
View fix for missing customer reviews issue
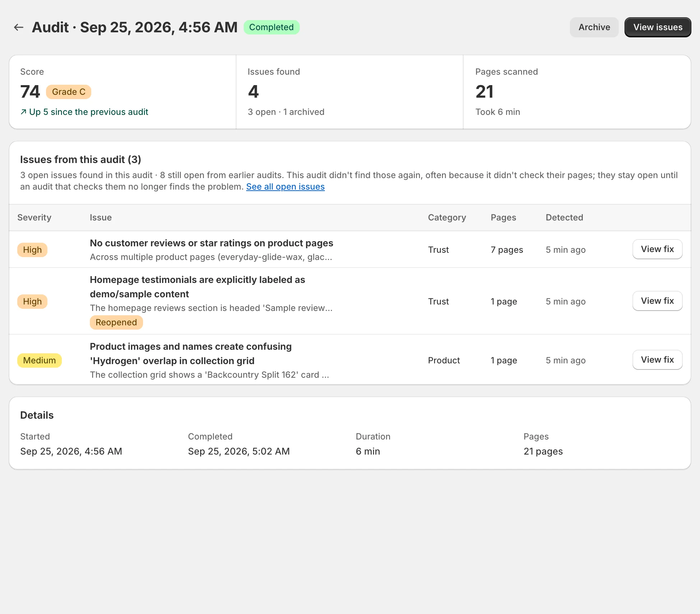pyautogui.click(x=657, y=249)
